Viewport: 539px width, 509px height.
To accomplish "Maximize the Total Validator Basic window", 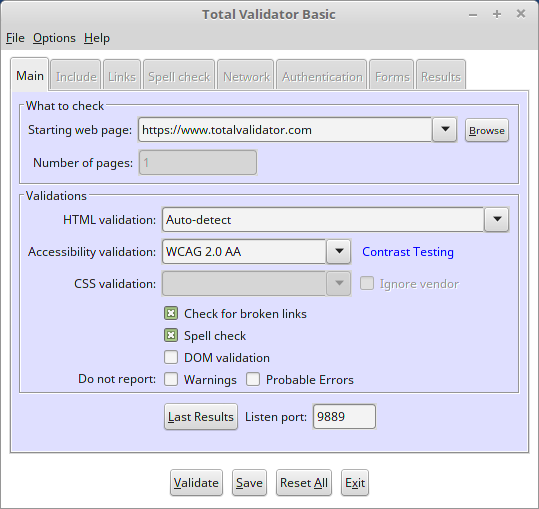I will 497,14.
